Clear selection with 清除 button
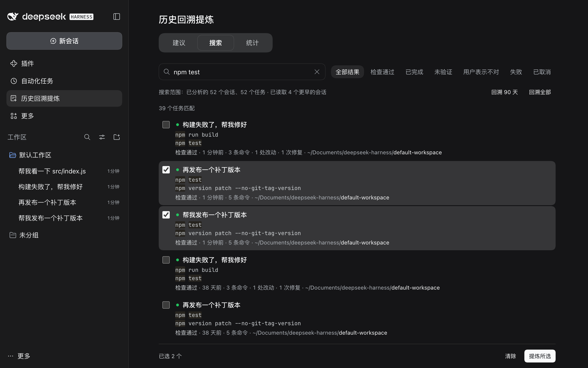The image size is (588, 368). (x=510, y=356)
